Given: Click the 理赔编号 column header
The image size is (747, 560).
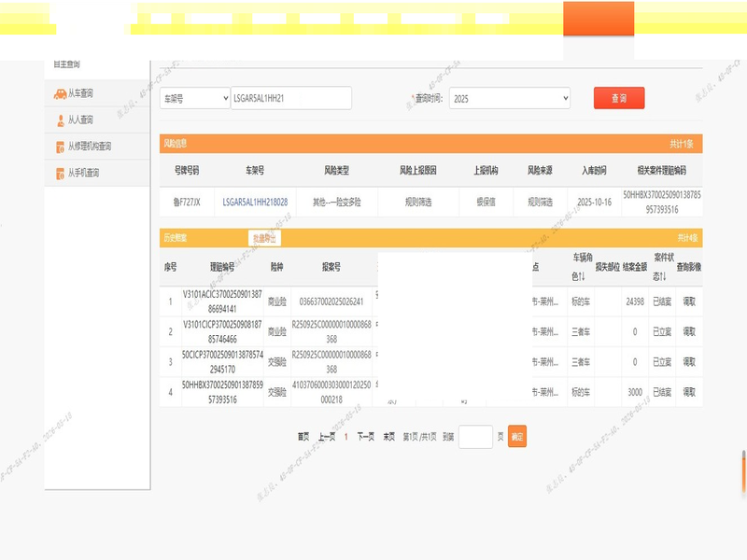Looking at the screenshot, I should coord(222,267).
